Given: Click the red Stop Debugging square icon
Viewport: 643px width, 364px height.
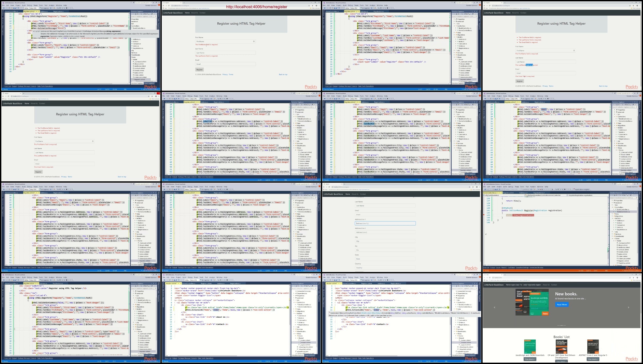Looking at the screenshot, I should pos(540,189).
